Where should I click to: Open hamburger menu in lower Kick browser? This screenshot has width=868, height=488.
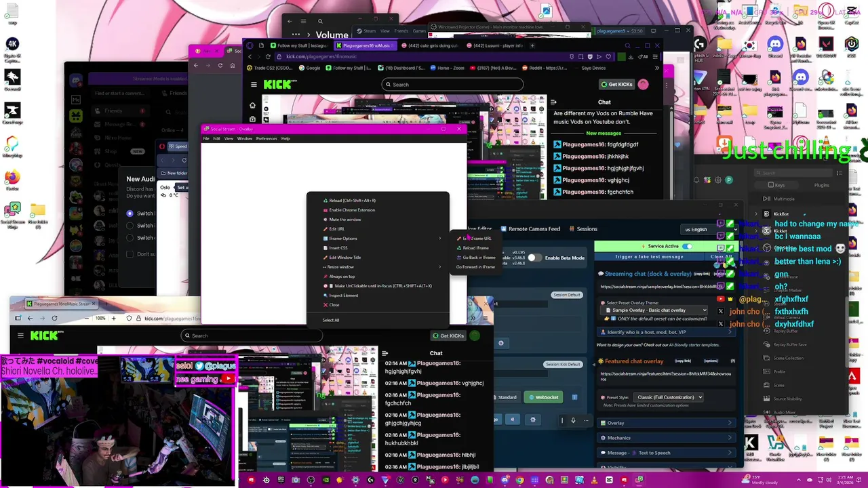coord(20,335)
